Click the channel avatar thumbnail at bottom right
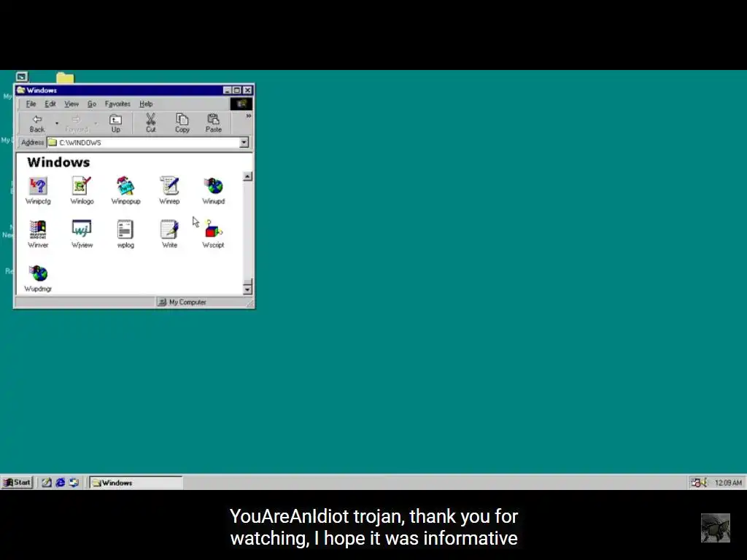Image resolution: width=747 pixels, height=560 pixels. [715, 528]
